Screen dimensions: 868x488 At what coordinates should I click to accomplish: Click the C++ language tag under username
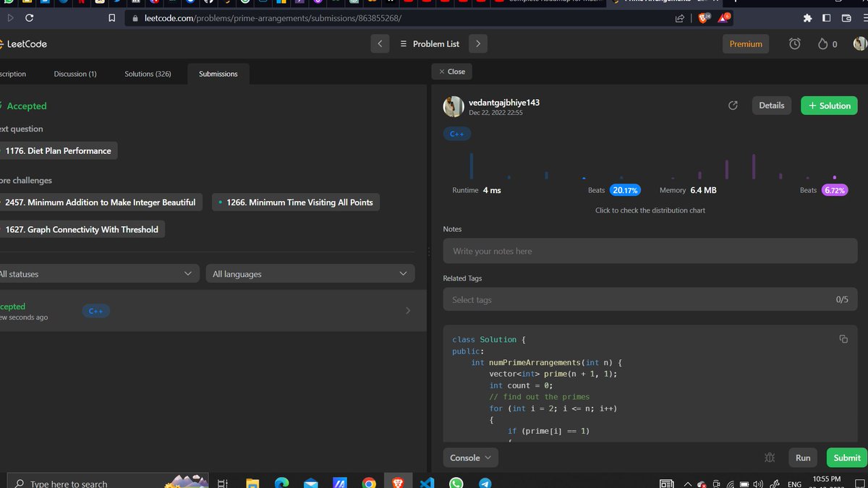pos(457,134)
